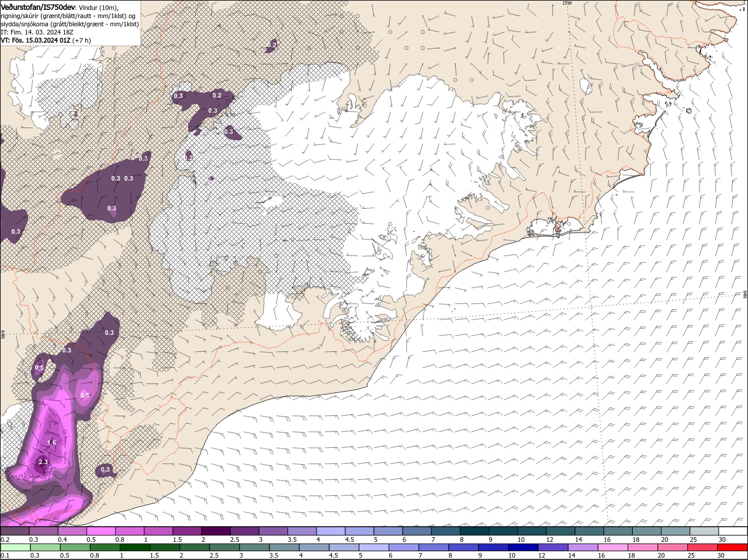Pick the dark teal top-row swatch between 8 and 9

[x=475, y=531]
